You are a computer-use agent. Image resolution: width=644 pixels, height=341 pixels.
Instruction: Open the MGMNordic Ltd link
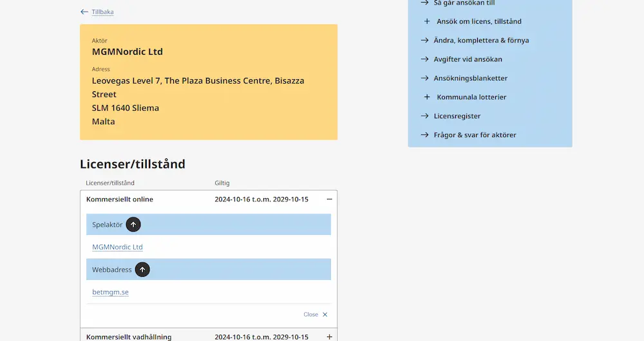117,247
